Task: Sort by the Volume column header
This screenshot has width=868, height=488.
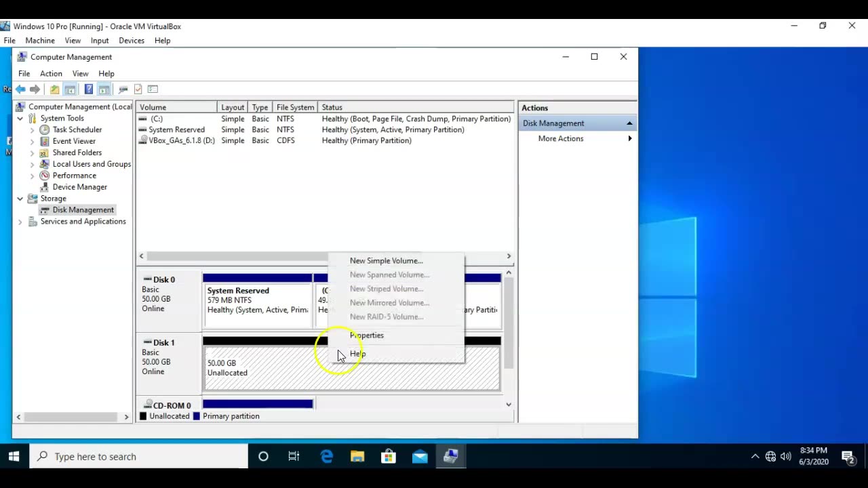Action: point(176,107)
